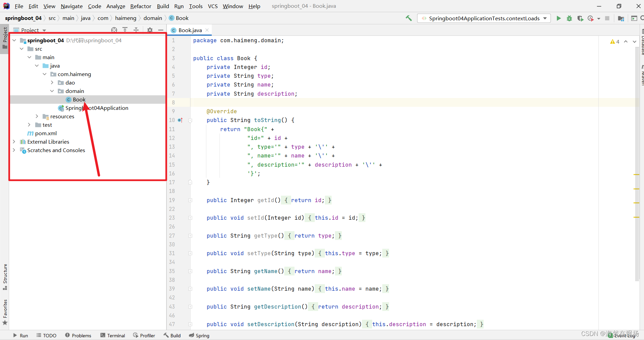Viewport: 644px width, 340px height.
Task: Click the Collapse All icon in Project panel
Action: [x=136, y=30]
